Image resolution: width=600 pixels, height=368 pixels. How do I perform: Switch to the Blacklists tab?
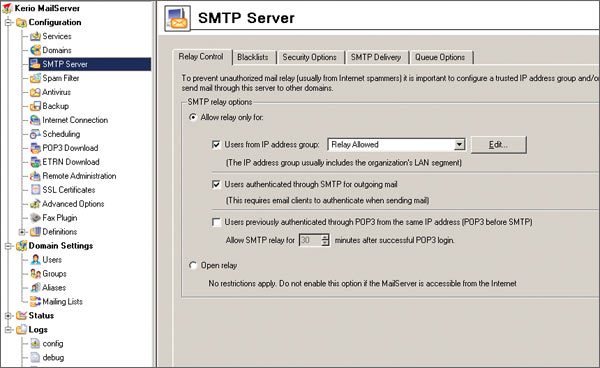coord(253,57)
